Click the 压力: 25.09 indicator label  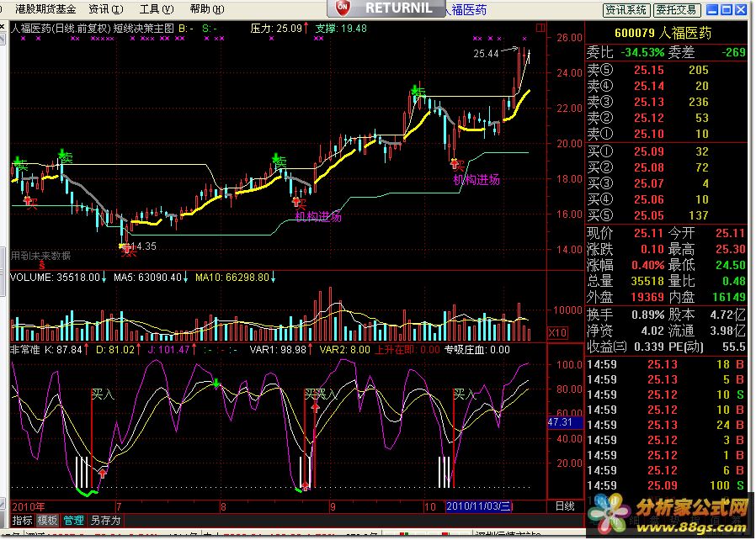point(280,29)
